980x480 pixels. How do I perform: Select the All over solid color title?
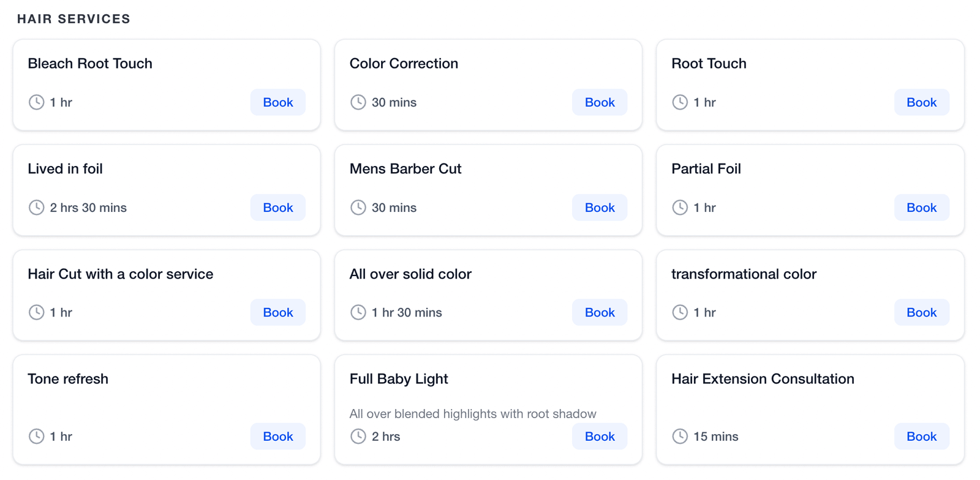[x=410, y=274]
